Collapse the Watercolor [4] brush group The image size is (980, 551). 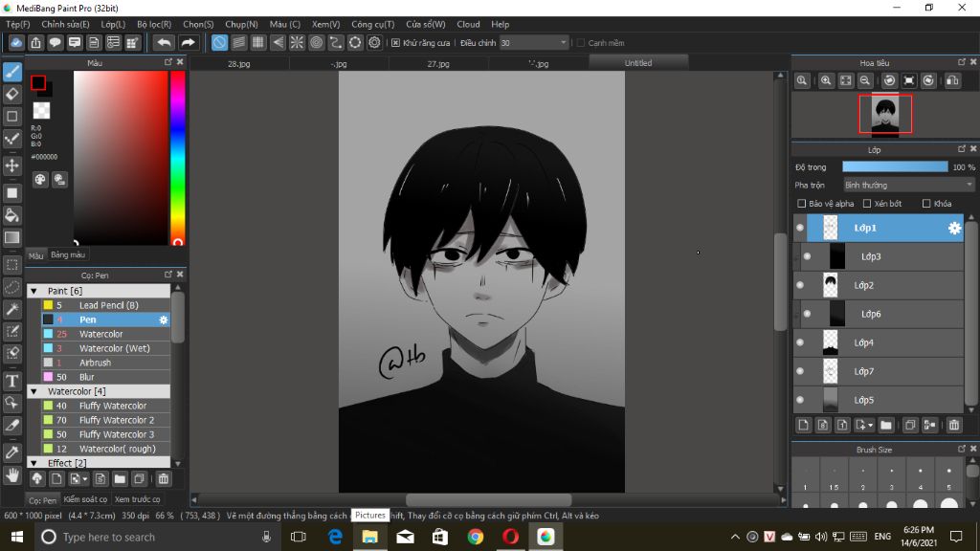click(34, 391)
